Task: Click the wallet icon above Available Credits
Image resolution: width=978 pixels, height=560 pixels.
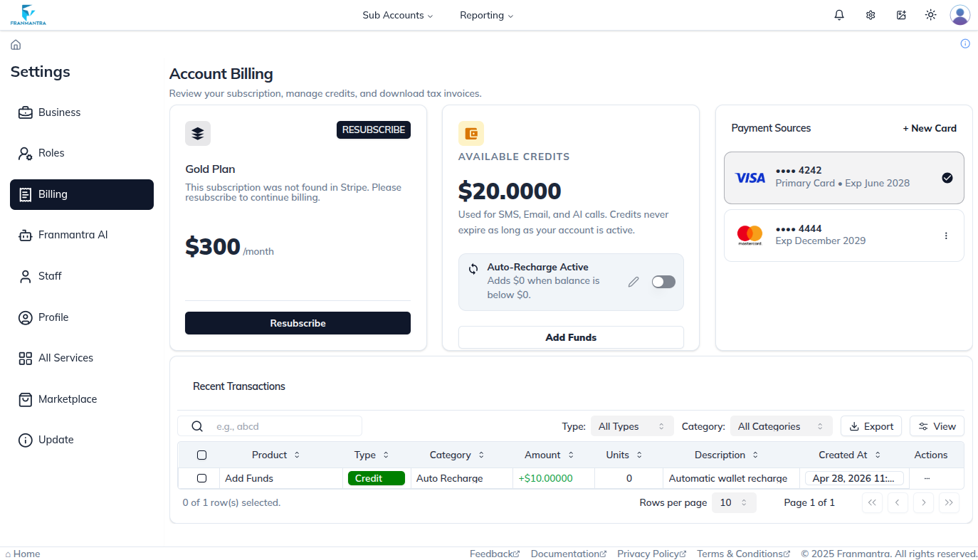Action: click(x=471, y=133)
